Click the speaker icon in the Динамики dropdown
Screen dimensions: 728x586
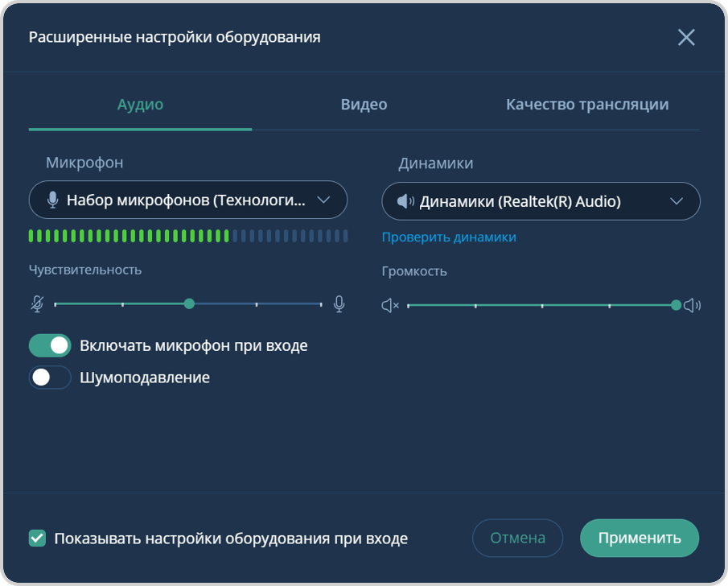coord(404,200)
